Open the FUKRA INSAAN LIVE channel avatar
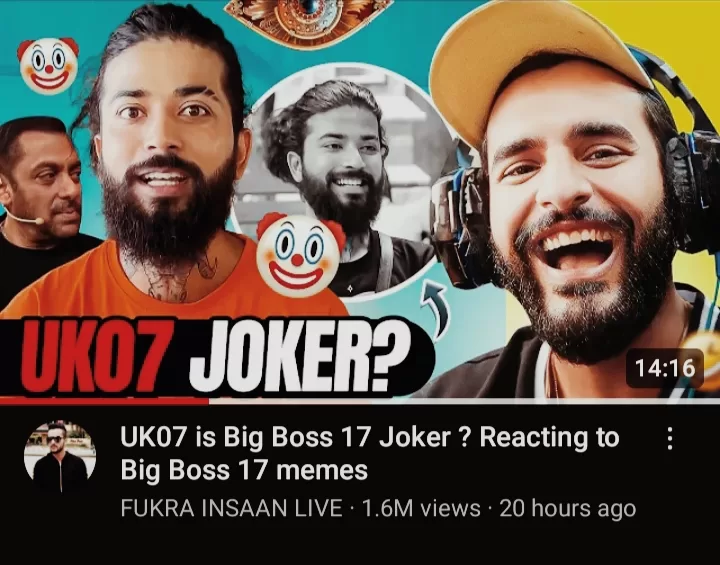720x565 pixels. coord(60,456)
